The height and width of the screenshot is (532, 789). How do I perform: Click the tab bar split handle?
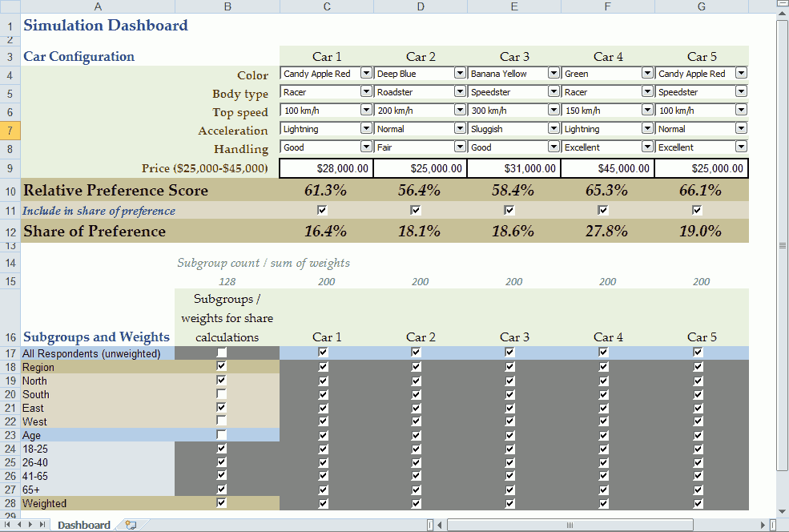pos(429,525)
